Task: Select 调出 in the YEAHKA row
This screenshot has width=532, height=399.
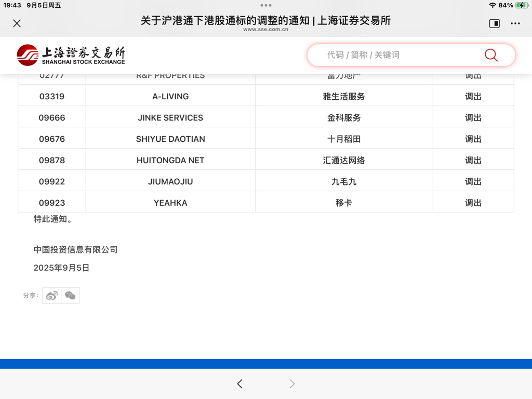Action: tap(473, 203)
